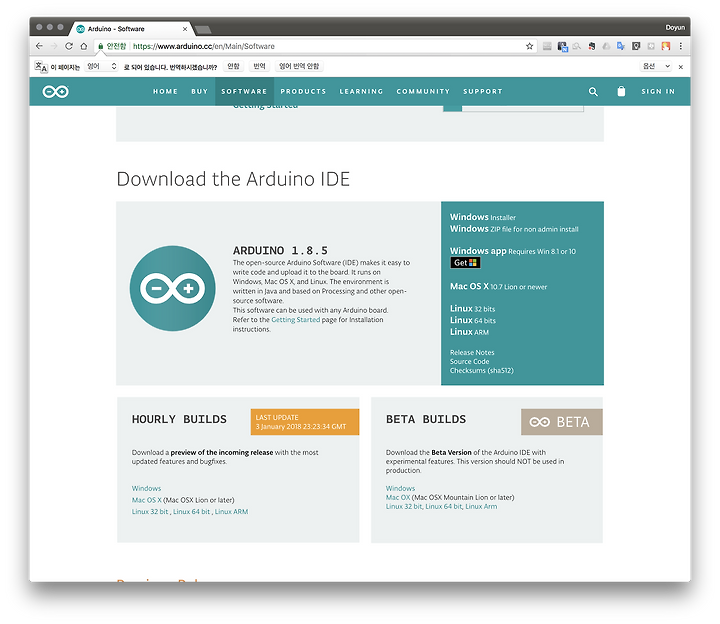Click the orange LAST UPDATE banner

[x=305, y=422]
